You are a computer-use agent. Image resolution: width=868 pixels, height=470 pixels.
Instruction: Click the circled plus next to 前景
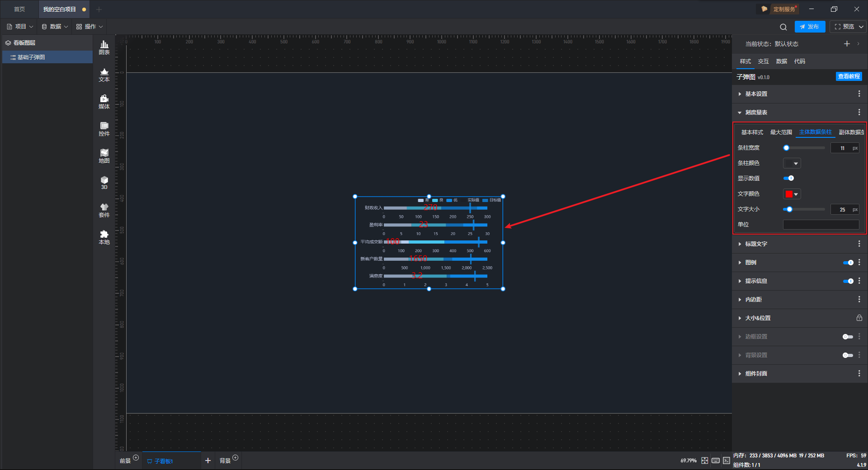pyautogui.click(x=136, y=458)
